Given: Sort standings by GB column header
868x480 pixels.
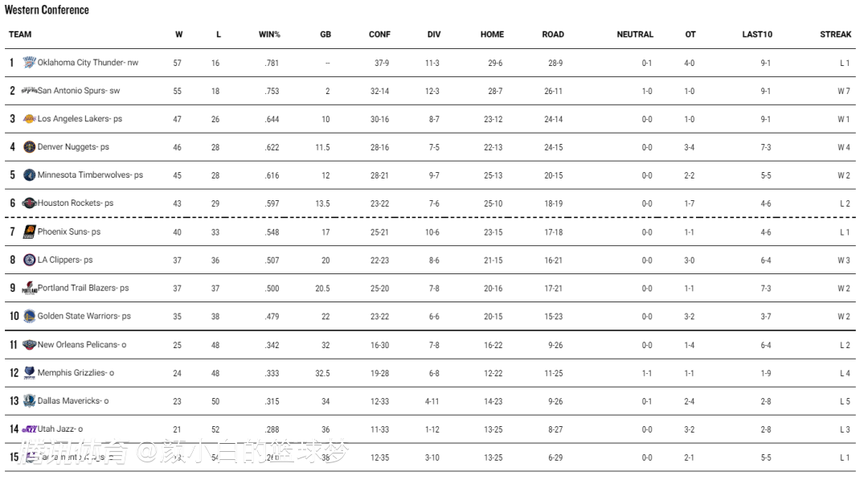Looking at the screenshot, I should pyautogui.click(x=325, y=35).
